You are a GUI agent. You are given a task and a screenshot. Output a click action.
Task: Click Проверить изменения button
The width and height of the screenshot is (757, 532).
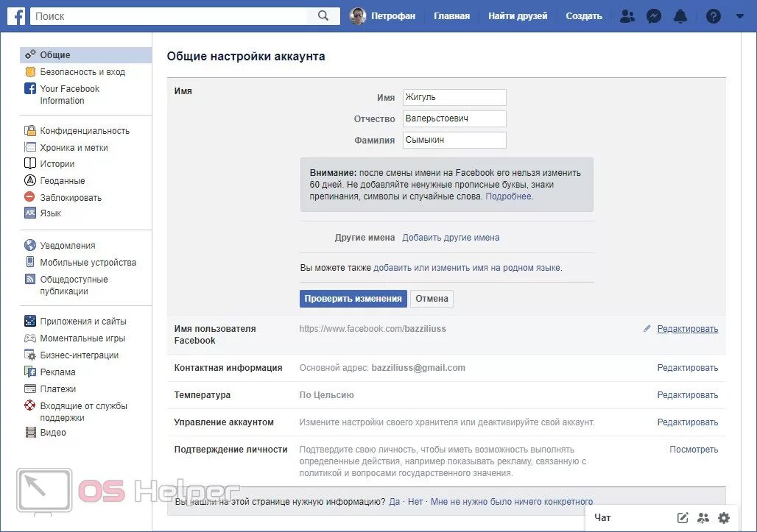[x=353, y=299]
